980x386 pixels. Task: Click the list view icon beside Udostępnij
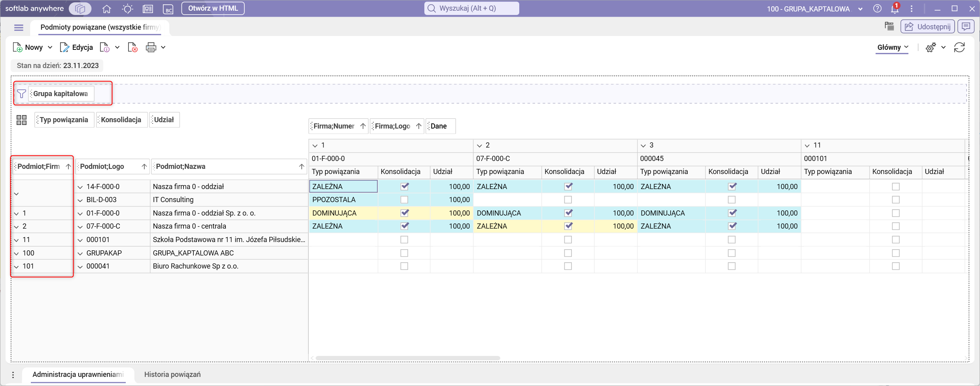pyautogui.click(x=889, y=26)
